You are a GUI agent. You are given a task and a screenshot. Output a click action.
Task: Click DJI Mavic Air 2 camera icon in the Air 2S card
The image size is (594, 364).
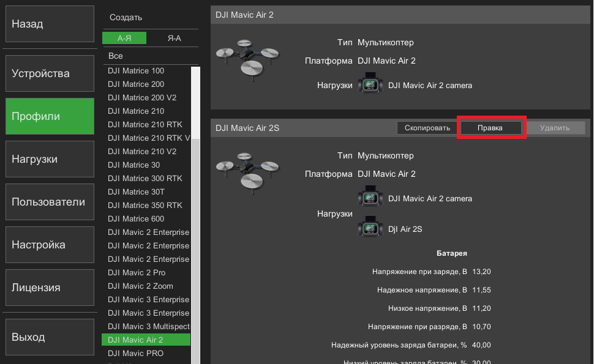click(x=370, y=196)
